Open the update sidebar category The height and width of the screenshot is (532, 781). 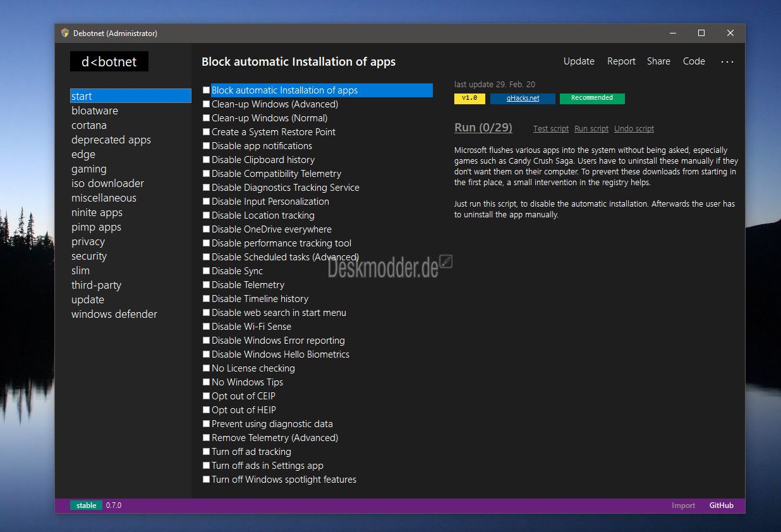point(88,299)
